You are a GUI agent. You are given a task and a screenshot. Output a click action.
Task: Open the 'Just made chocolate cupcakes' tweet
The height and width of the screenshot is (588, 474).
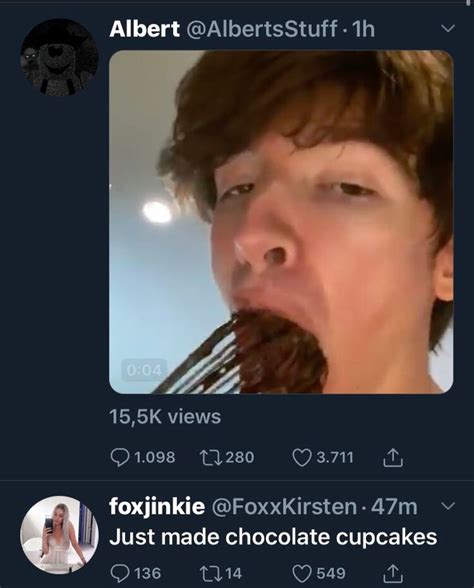tap(273, 537)
